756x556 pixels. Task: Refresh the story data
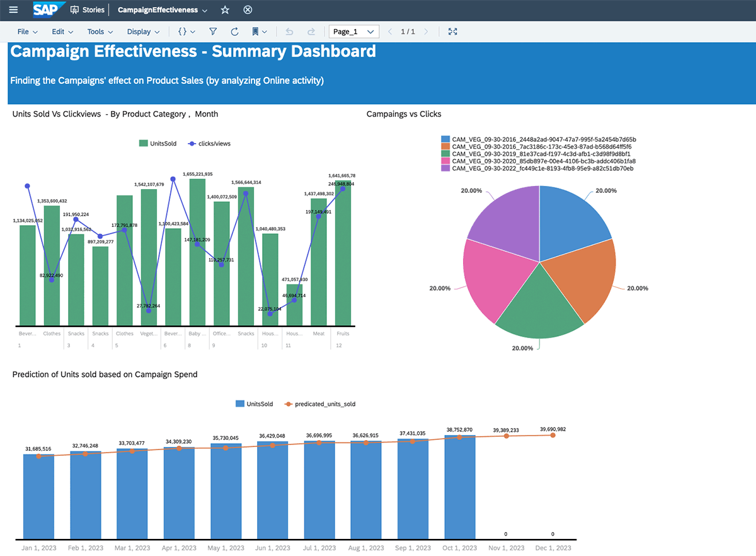coord(234,32)
